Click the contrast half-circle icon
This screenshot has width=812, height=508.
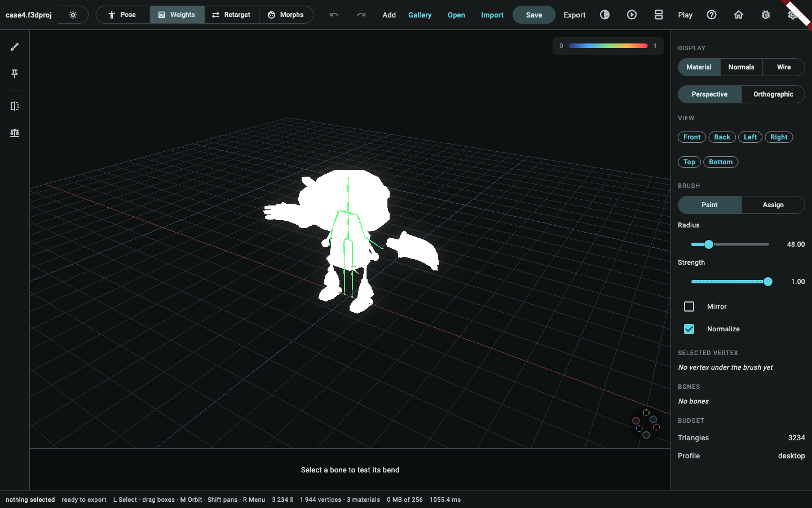[604, 15]
